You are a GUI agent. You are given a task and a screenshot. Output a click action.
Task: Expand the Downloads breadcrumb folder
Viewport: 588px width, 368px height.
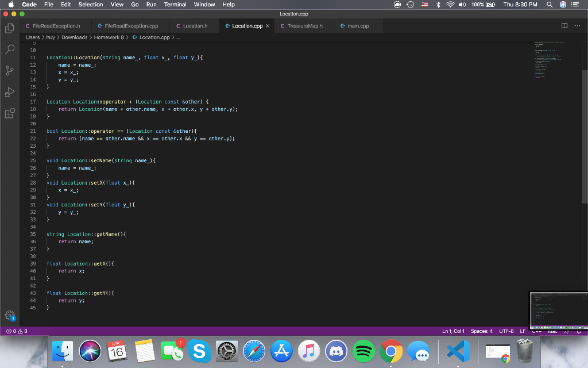(74, 37)
